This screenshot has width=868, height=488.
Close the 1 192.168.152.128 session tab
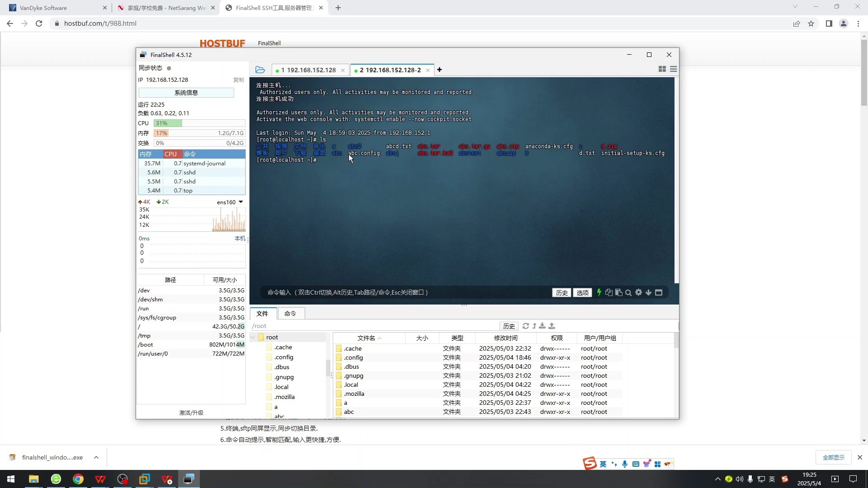(x=343, y=70)
